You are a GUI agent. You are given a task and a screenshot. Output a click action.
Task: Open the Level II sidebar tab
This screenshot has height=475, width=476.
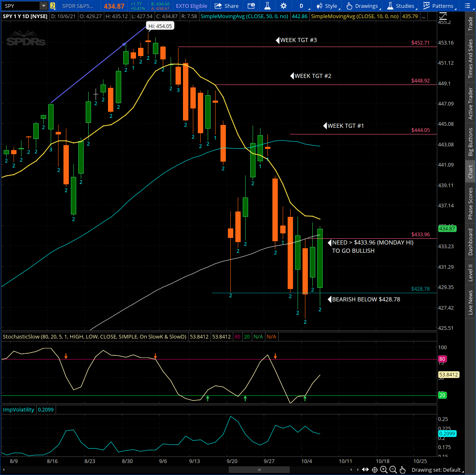[x=471, y=273]
